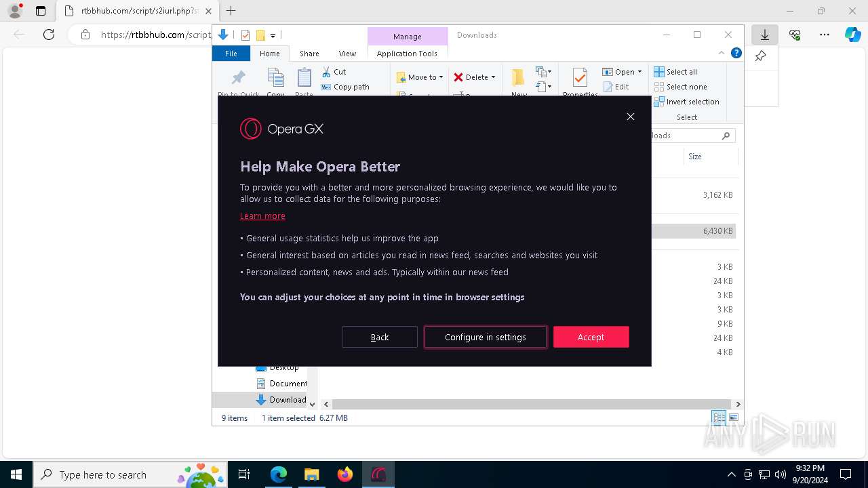Screen dimensions: 868x488
Task: Open Task View on taskbar
Action: click(244, 474)
